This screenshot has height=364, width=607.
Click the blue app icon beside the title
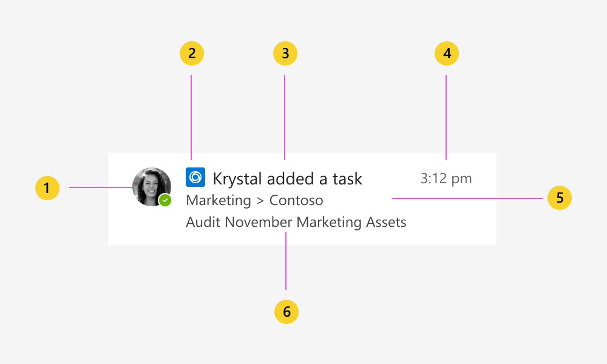(x=196, y=177)
